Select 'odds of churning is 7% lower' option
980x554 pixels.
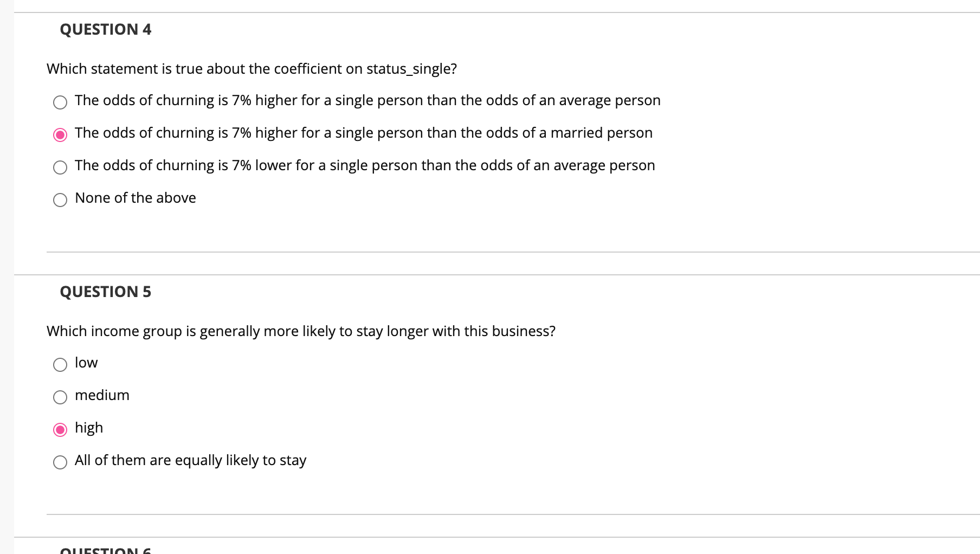pos(60,168)
